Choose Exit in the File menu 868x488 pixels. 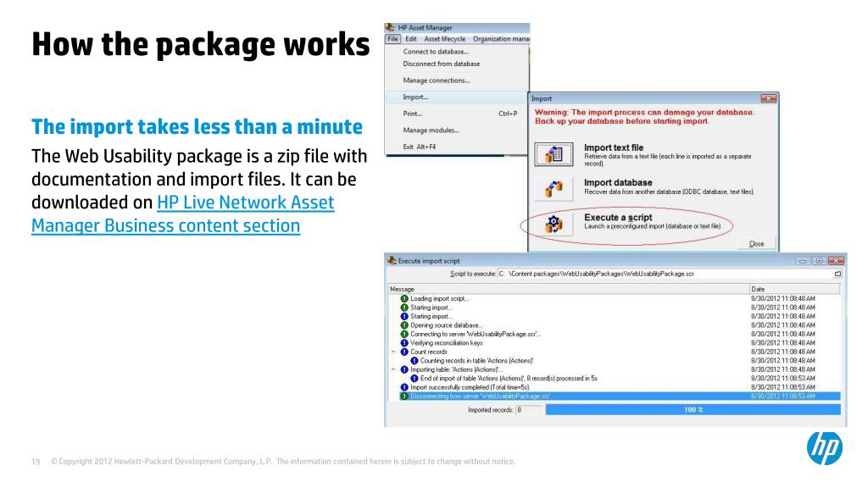419,147
